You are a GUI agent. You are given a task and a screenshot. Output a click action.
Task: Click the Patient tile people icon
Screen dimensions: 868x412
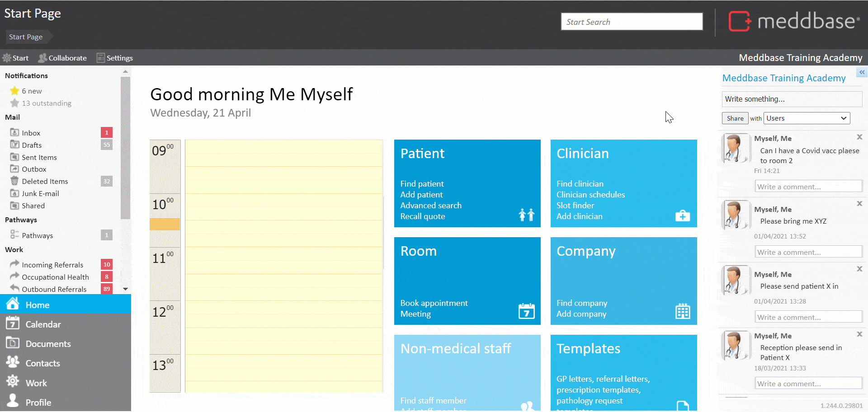(527, 215)
